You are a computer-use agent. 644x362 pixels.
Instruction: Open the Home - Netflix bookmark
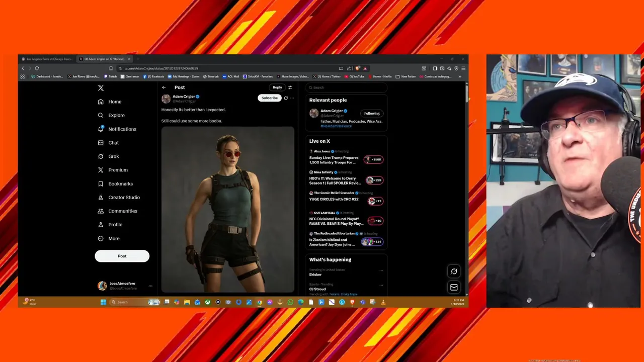pyautogui.click(x=380, y=76)
